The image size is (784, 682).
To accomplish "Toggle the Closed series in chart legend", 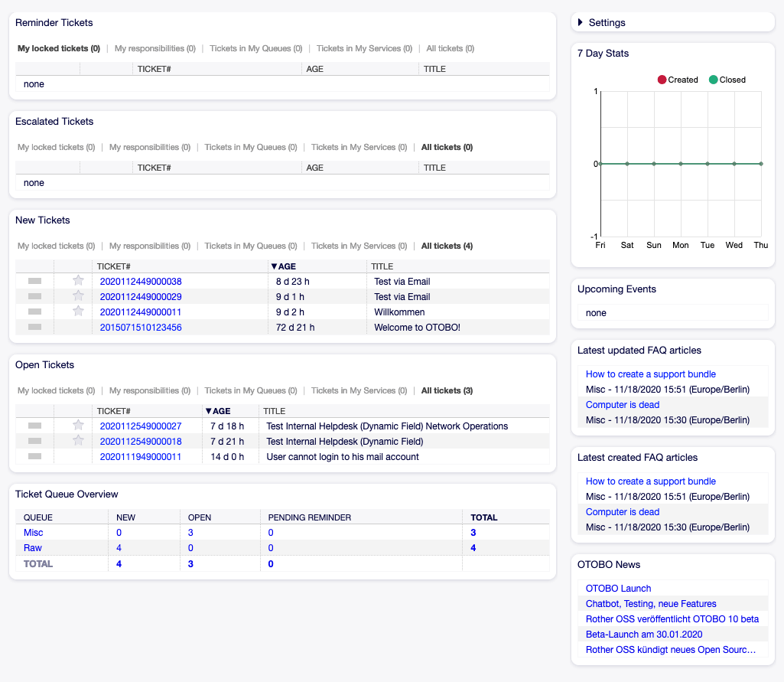I will [727, 80].
